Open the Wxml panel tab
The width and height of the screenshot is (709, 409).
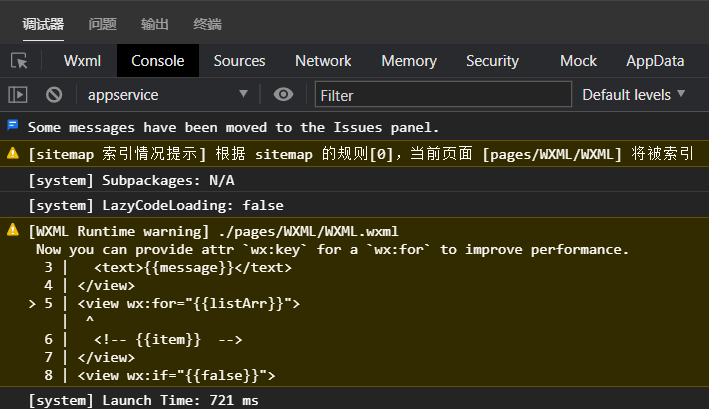pyautogui.click(x=82, y=61)
